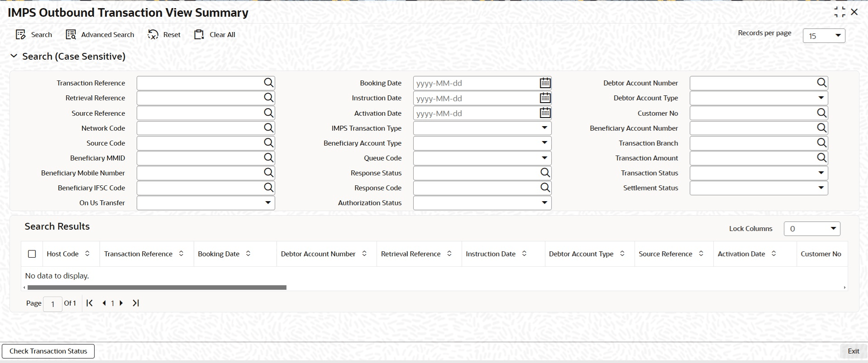Sort results by Booking Date column

click(248, 254)
